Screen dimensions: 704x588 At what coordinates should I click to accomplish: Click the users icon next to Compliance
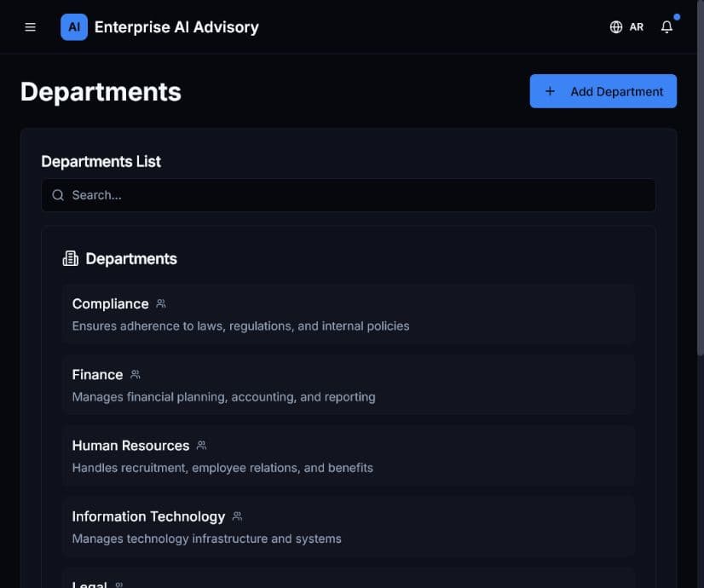pyautogui.click(x=161, y=304)
